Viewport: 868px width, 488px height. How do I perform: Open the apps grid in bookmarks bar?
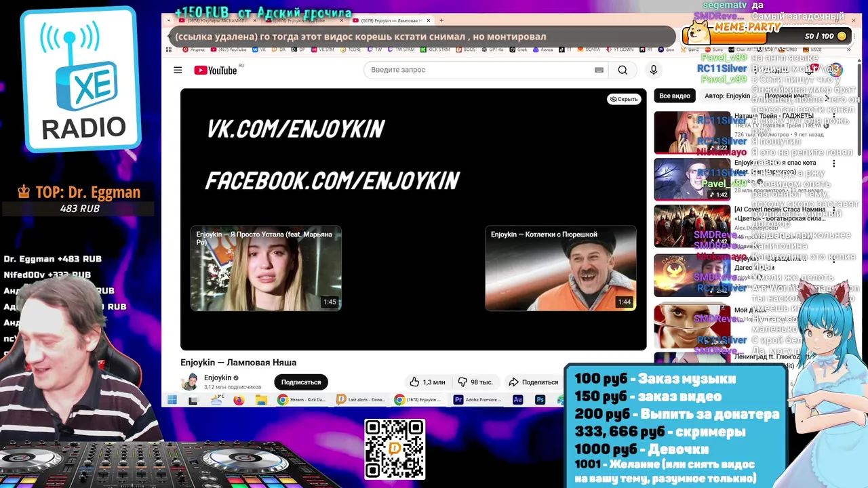[169, 49]
